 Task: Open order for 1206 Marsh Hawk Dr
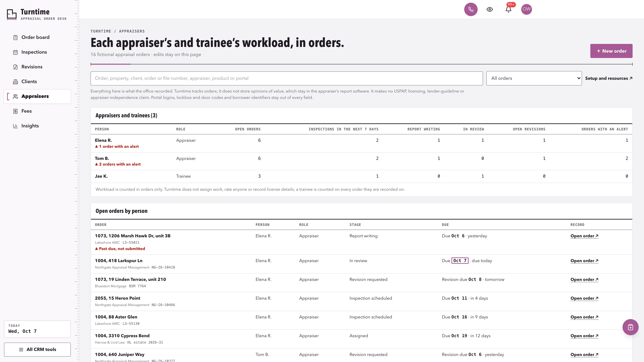coord(584,236)
